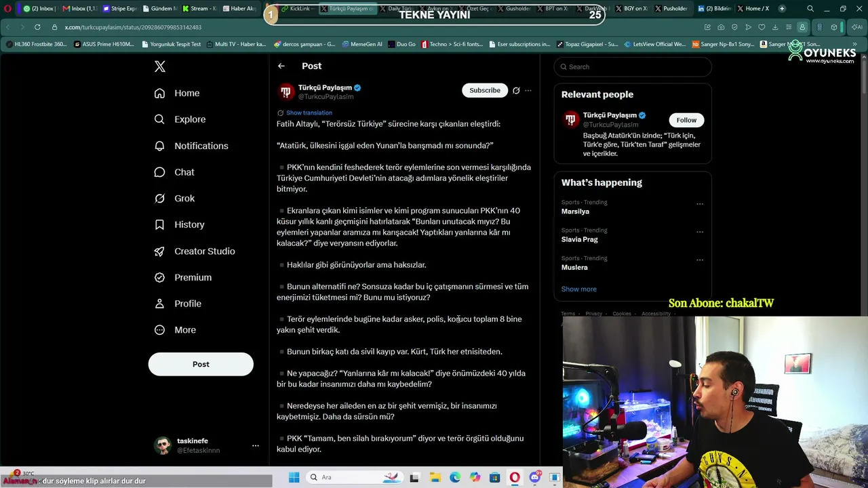Open Task View on the taskbar
Viewport: 868px width, 488px height.
click(x=414, y=477)
